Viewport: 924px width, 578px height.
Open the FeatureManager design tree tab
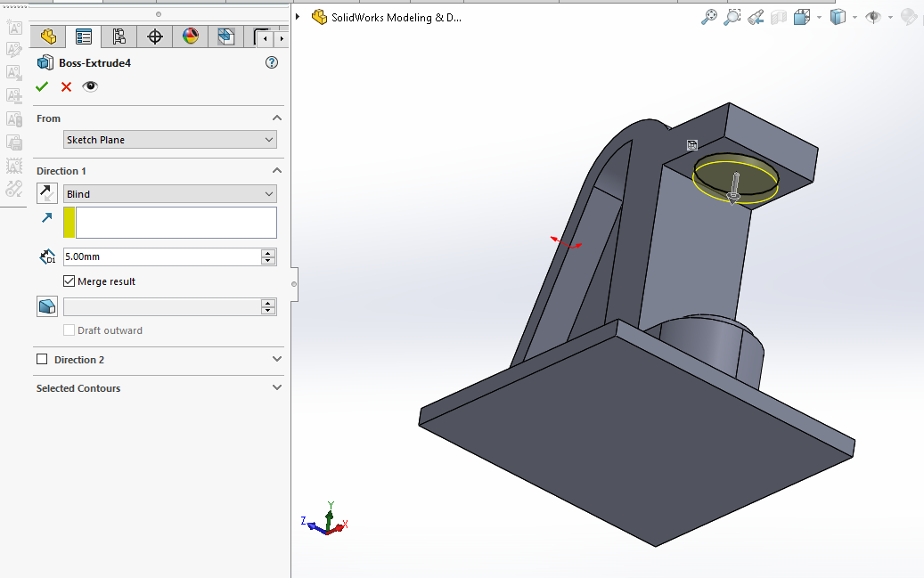(48, 37)
